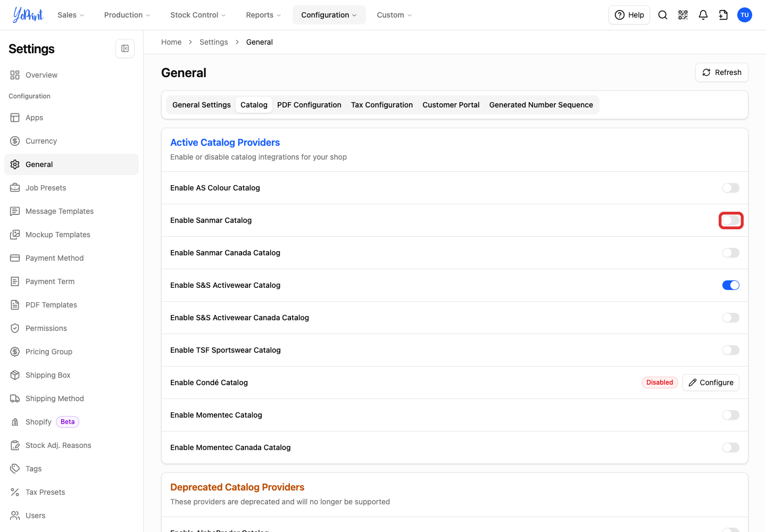Screen dimensions: 766x532
Task: Click the Tags icon in sidebar
Action: coord(15,469)
